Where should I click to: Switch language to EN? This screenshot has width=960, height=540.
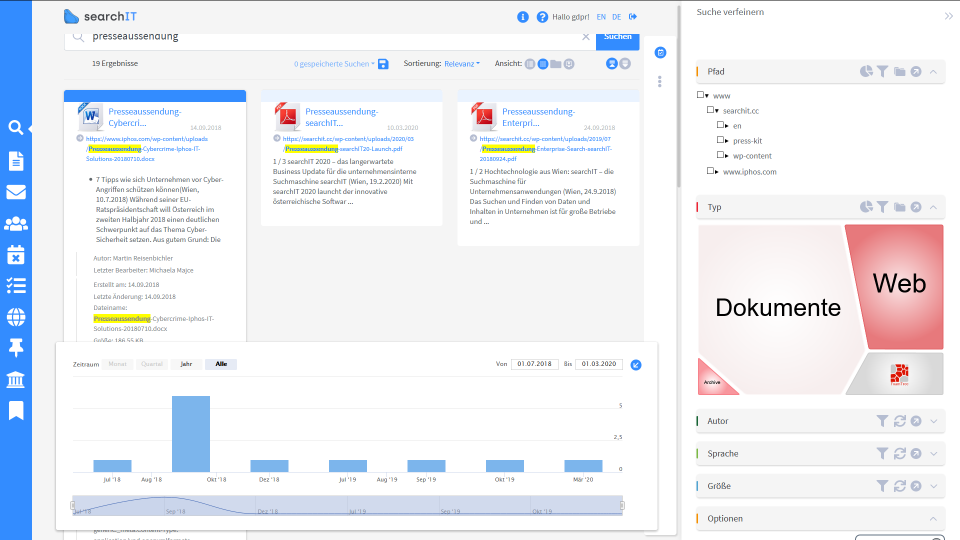click(601, 17)
